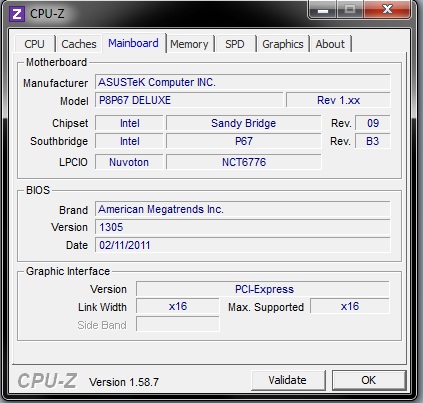
Task: Click the Southbridge label
Action: click(59, 141)
